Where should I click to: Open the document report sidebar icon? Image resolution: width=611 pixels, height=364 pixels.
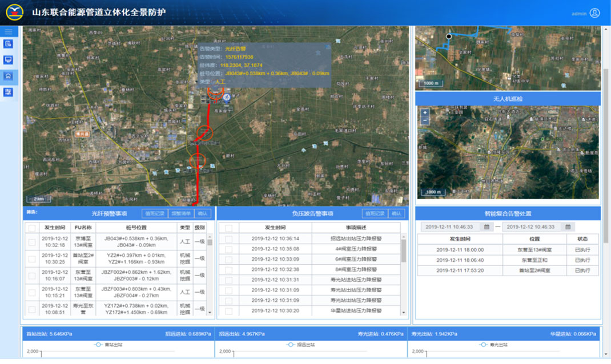(x=9, y=44)
